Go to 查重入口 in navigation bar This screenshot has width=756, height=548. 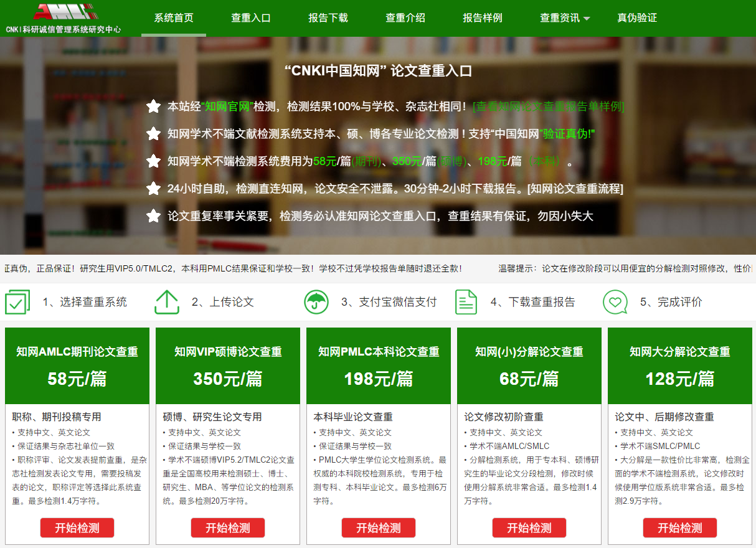[251, 18]
